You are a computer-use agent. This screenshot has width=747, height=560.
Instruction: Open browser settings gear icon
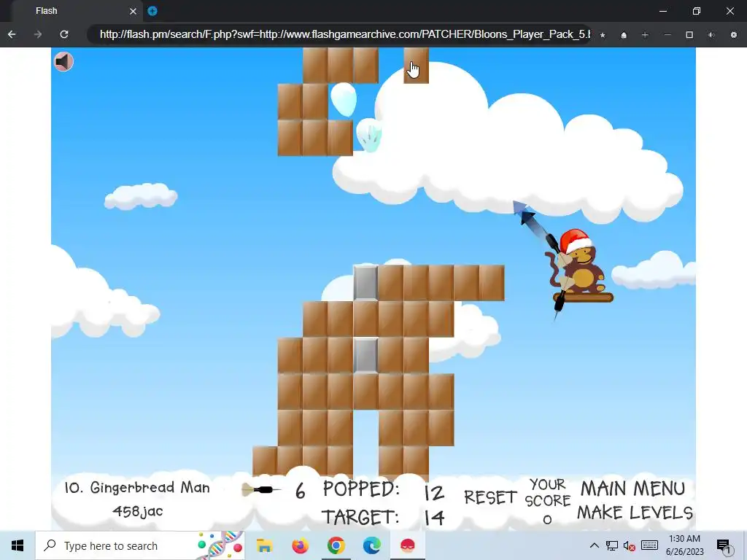[x=734, y=35]
